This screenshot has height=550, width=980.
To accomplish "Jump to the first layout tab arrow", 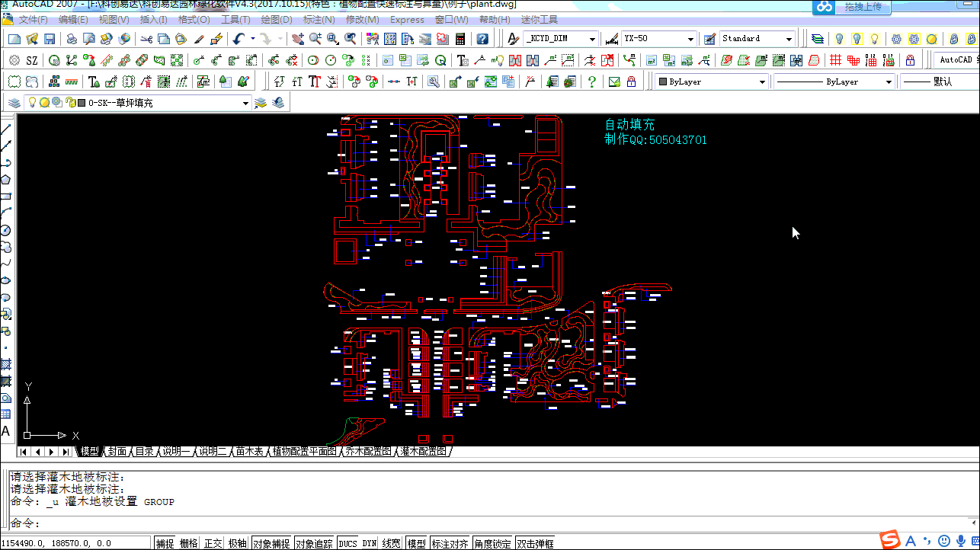I will 24,452.
